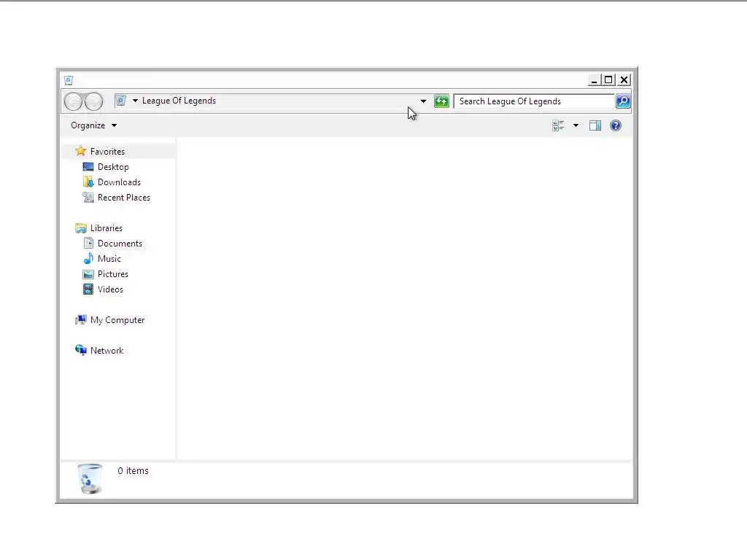Screen dimensions: 747x560
Task: Select My Computer in navigation pane
Action: pos(117,320)
